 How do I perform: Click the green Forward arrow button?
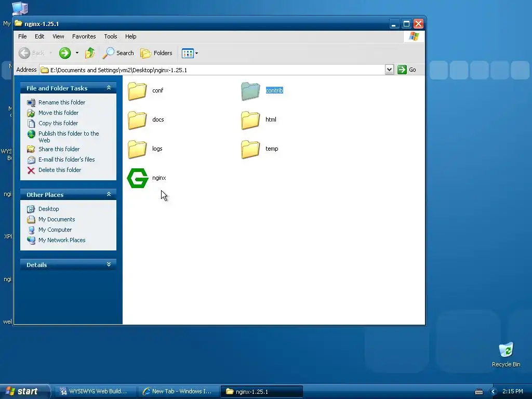(x=65, y=53)
